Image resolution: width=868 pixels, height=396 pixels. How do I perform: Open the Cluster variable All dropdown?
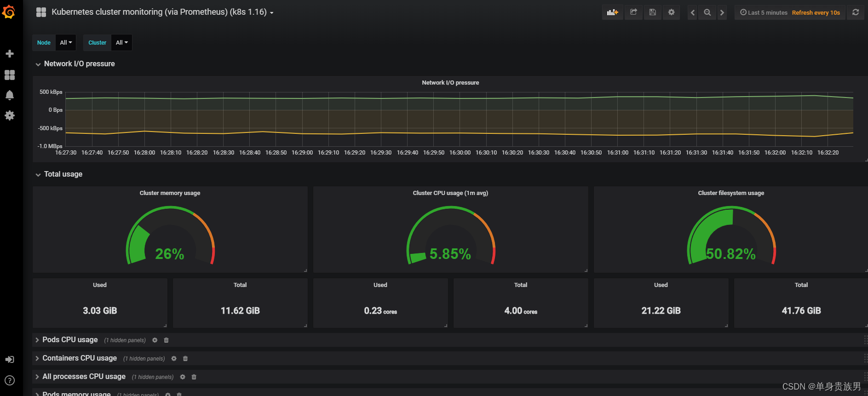tap(121, 42)
